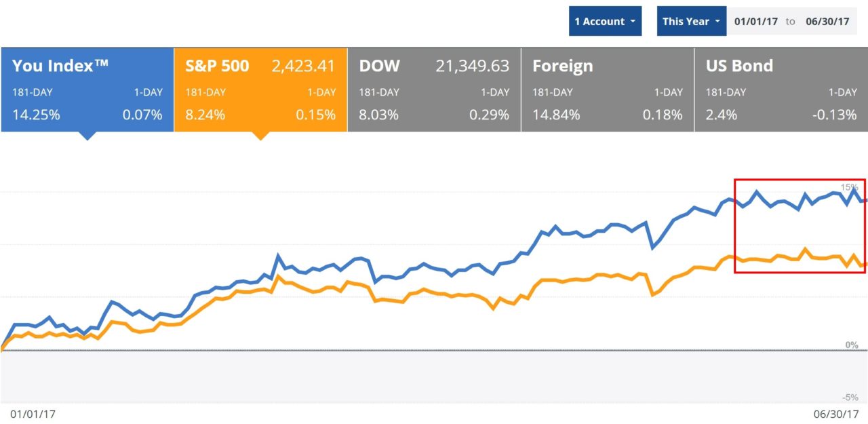The image size is (868, 424).
Task: Click the caret arrow on 1 Account
Action: coord(632,22)
